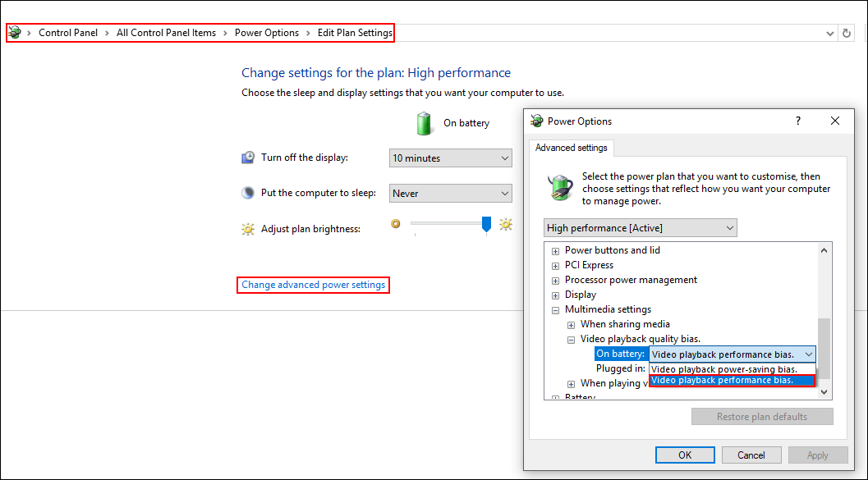
Task: Select the Advanced settings tab
Action: (572, 148)
